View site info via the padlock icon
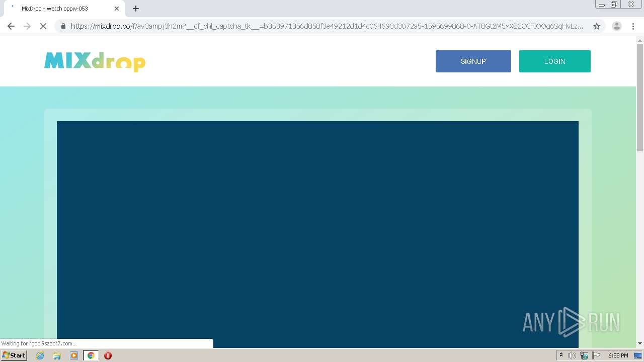This screenshot has width=644, height=362. (63, 26)
